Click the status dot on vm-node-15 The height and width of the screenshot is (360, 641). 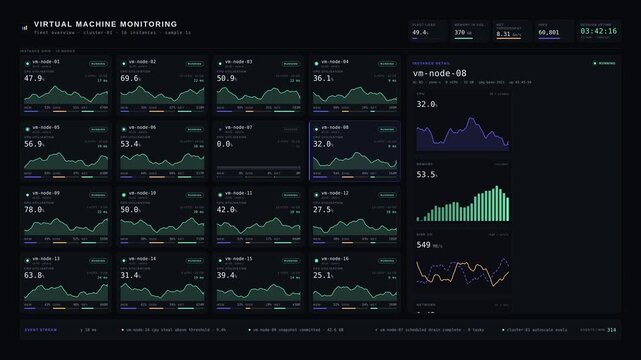tap(220, 261)
